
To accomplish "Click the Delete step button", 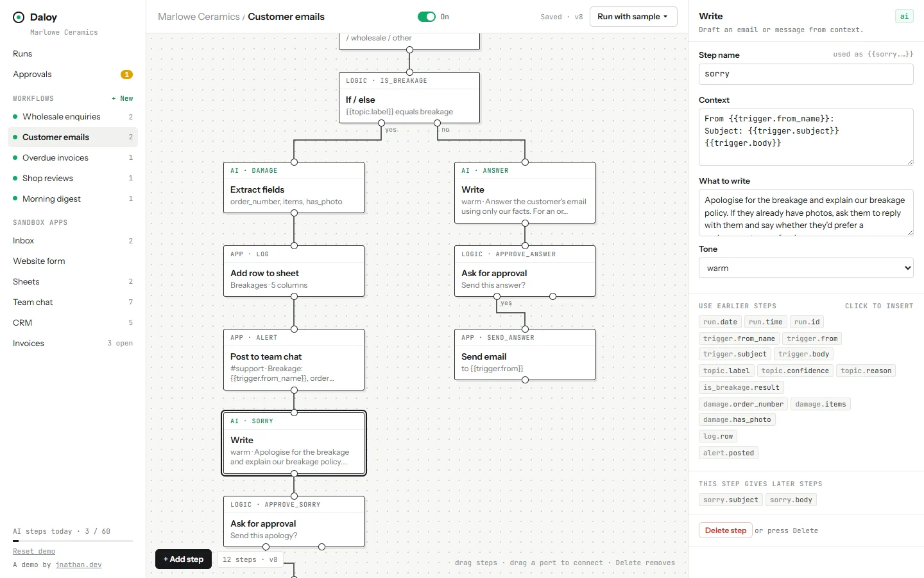I will point(726,530).
